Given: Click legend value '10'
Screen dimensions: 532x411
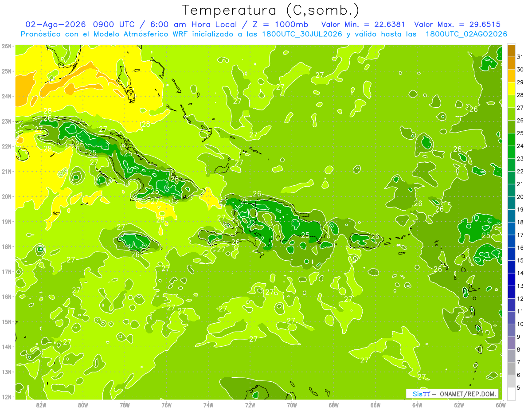Looking at the screenshot, I should pos(520,324).
